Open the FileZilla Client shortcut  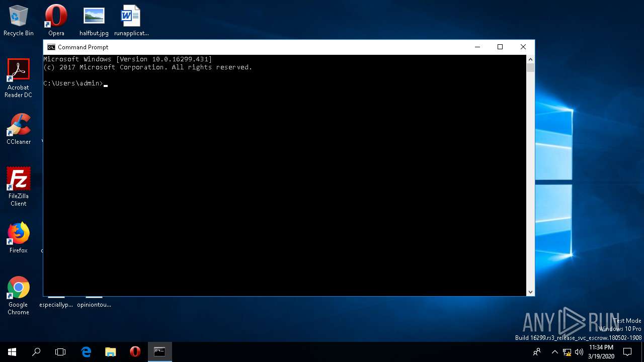tap(19, 187)
